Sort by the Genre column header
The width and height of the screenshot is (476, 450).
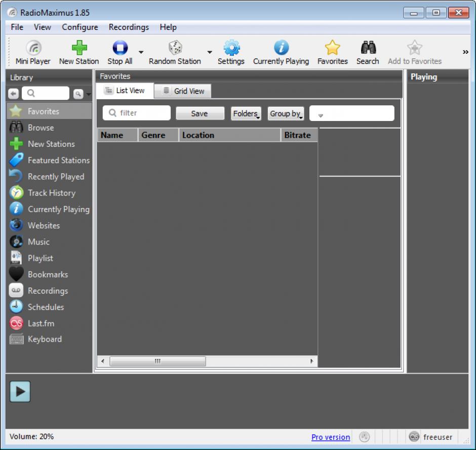pos(158,135)
